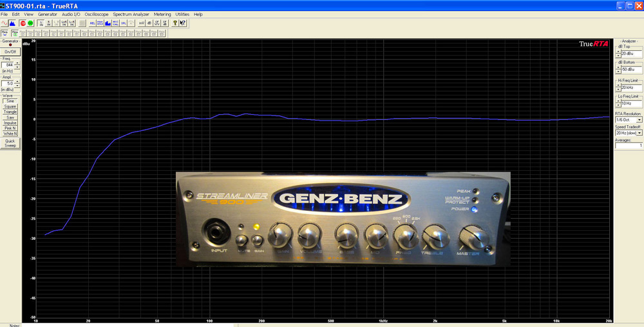Screen dimensions: 644x327
Task: Select the L+R IN input icon
Action: [64, 23]
